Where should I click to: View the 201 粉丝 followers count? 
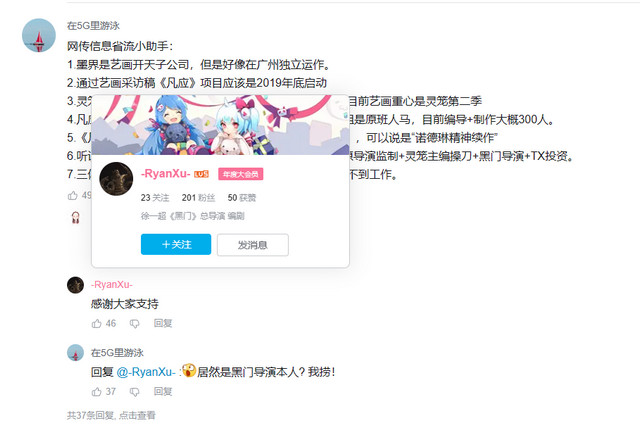(198, 198)
